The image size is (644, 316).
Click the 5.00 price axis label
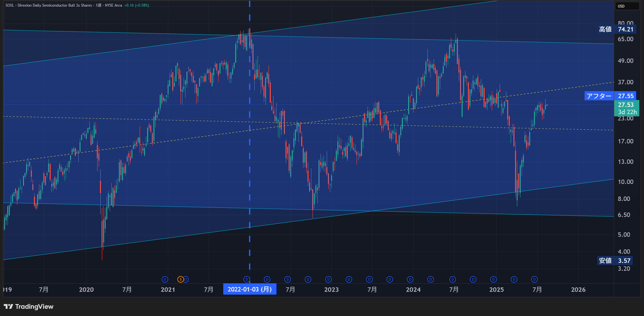624,235
